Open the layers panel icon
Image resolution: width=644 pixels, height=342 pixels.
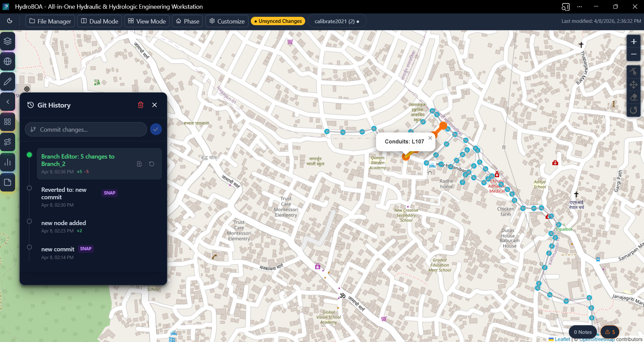(8, 41)
